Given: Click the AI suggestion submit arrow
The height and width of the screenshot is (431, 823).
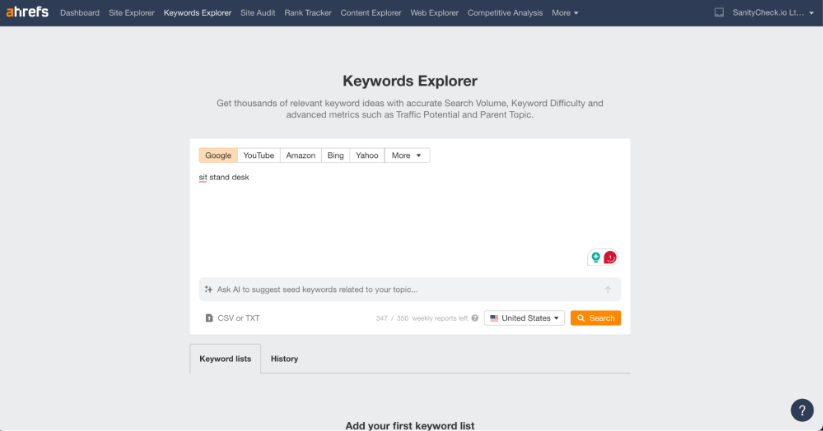Looking at the screenshot, I should (607, 290).
